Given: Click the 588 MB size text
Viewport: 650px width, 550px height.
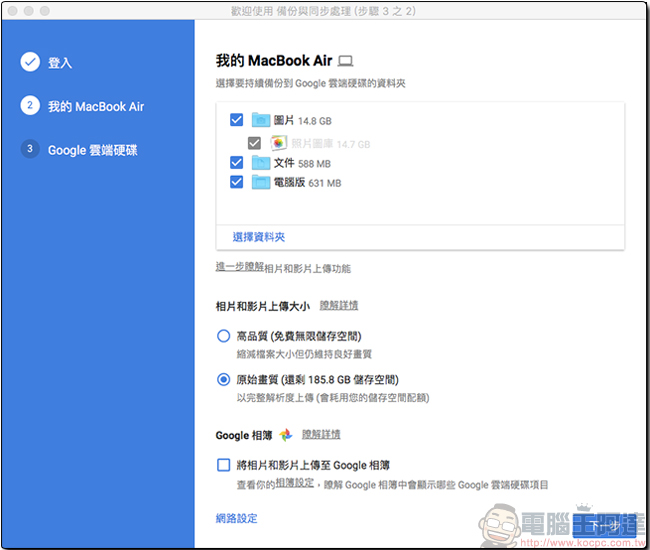Looking at the screenshot, I should click(x=314, y=164).
